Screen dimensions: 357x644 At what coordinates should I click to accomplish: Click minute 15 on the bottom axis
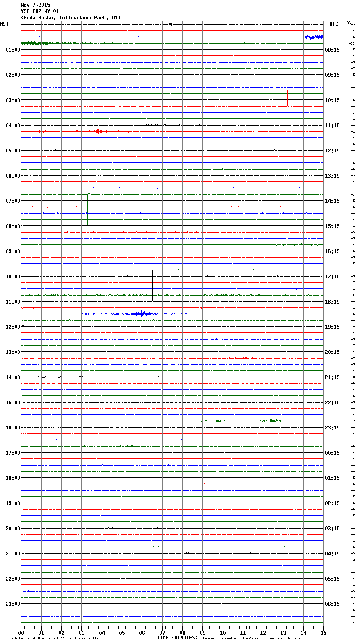(x=323, y=633)
